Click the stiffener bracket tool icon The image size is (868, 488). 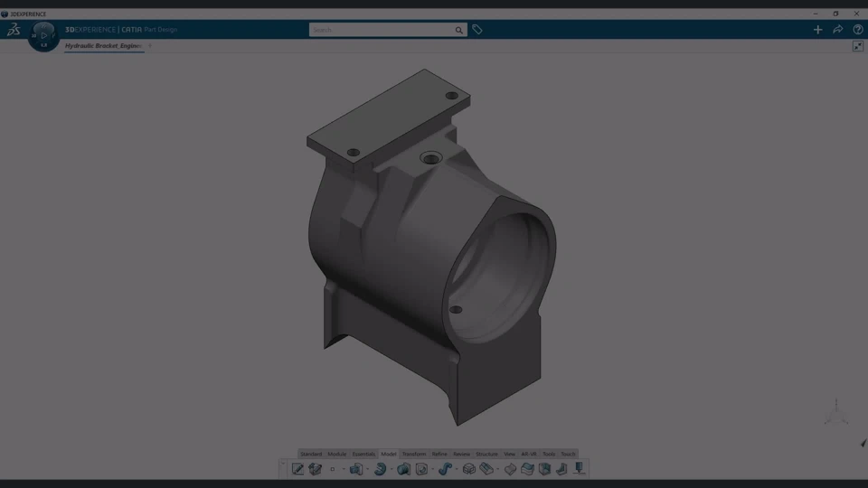[x=561, y=469]
